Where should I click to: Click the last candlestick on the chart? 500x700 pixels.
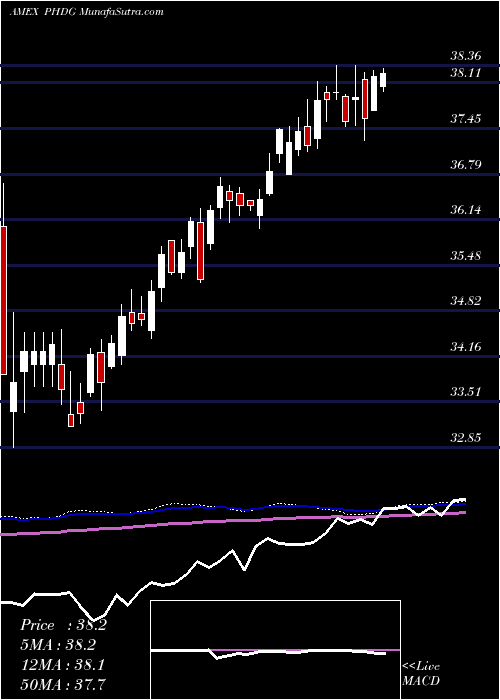[383, 80]
